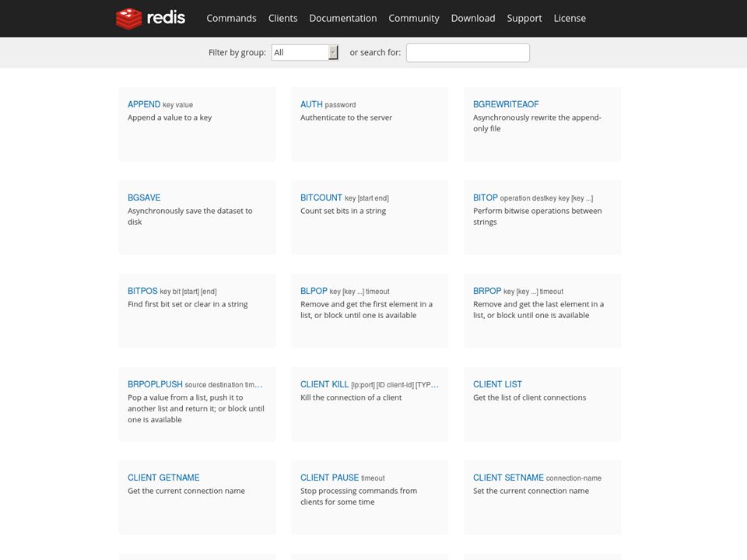
Task: Expand the Filter by group dropdown
Action: pos(305,52)
